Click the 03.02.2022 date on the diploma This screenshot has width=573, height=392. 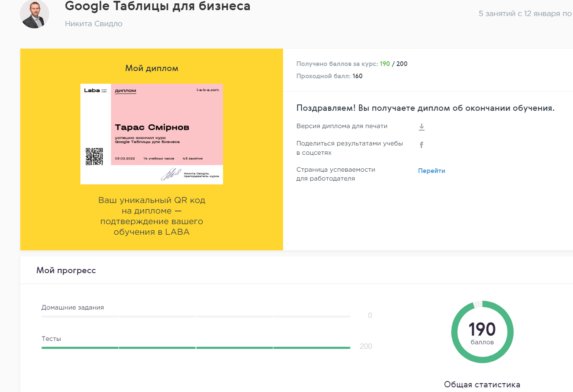(125, 159)
